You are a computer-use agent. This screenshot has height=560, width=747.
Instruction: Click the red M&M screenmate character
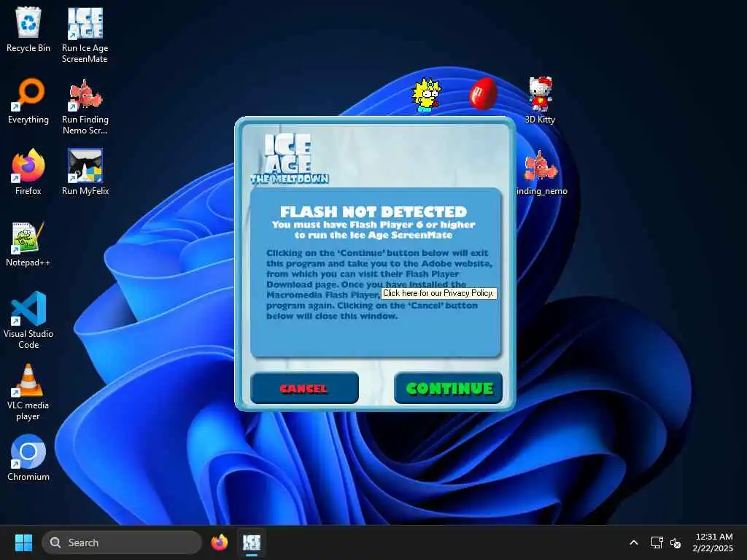(x=483, y=93)
